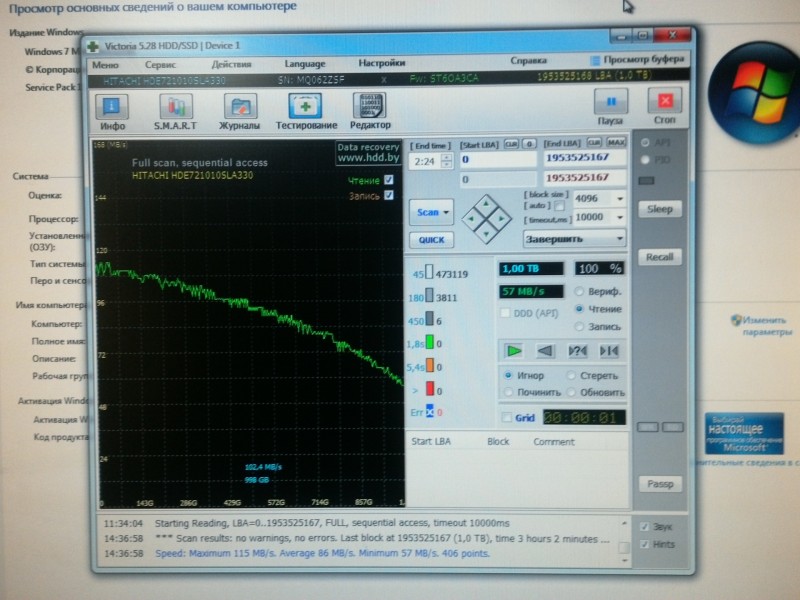Screen dimensions: 800x600
Task: Click the Пауза pause button
Action: pos(611,107)
